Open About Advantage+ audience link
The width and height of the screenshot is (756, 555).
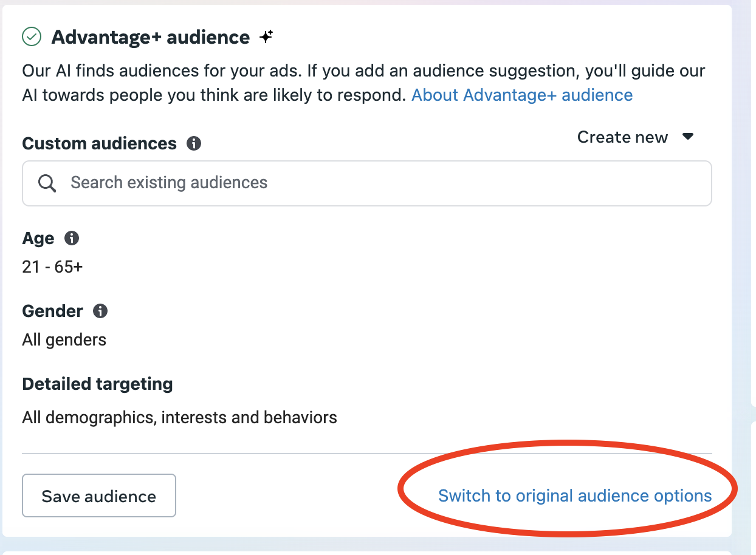(522, 95)
